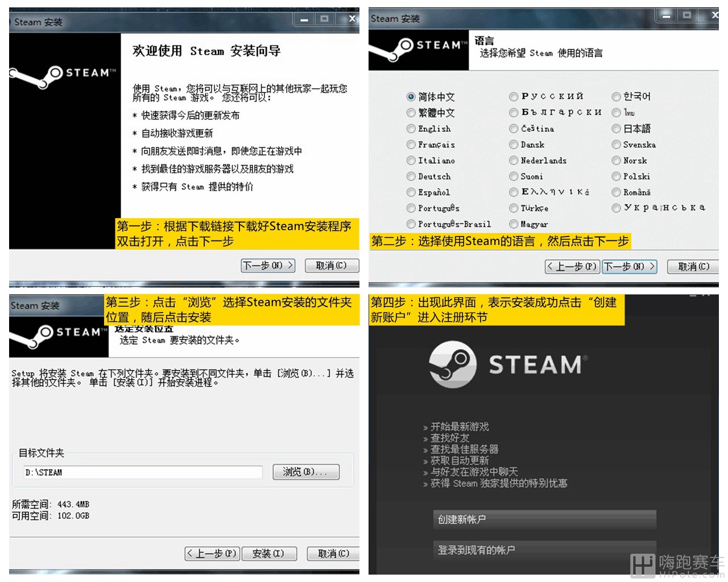This screenshot has width=728, height=582.
Task: Cancel the language selection window
Action: [x=694, y=267]
